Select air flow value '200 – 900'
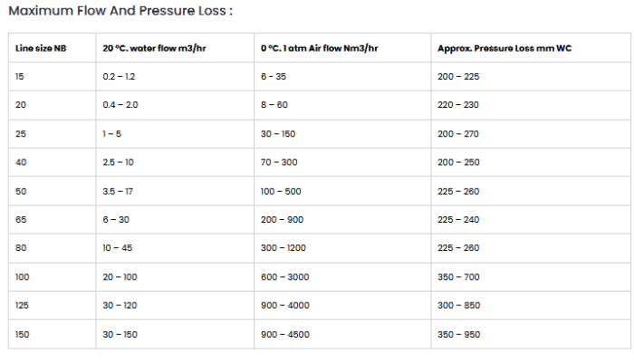Screen dimensions: 634x364 pyautogui.click(x=281, y=220)
